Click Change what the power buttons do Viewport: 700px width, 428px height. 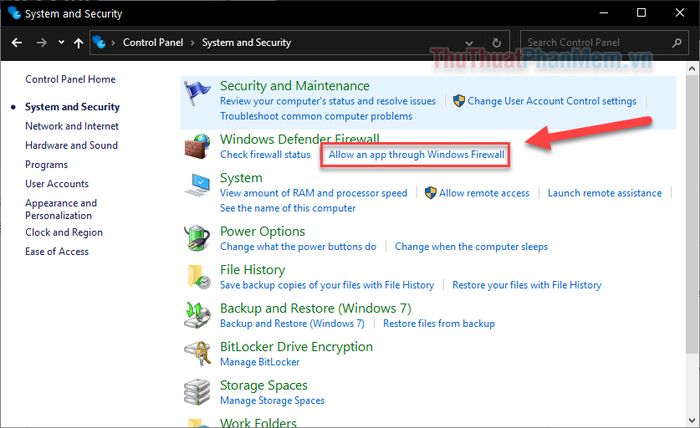click(298, 247)
